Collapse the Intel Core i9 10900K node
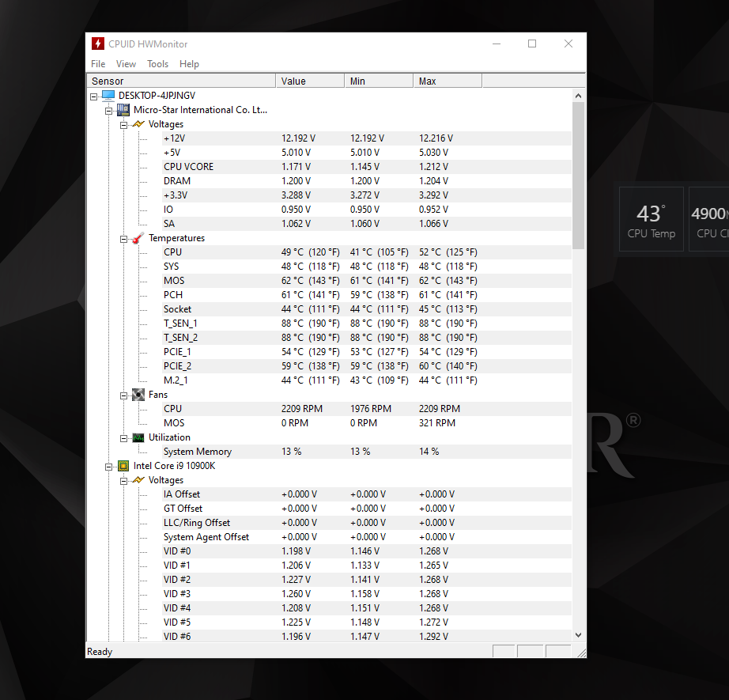 [x=109, y=467]
